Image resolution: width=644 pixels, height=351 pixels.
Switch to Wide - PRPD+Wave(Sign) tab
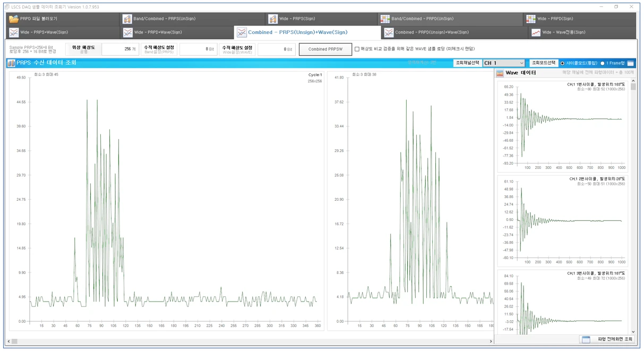pos(177,32)
